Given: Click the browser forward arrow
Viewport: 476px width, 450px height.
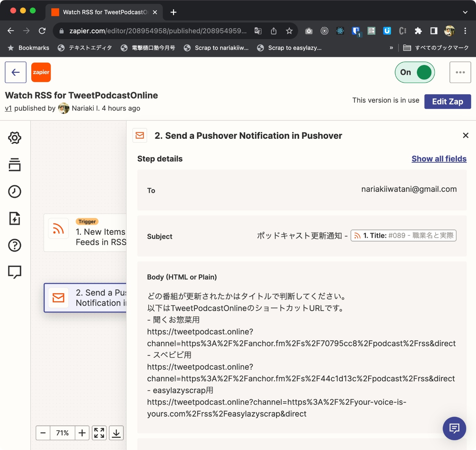Looking at the screenshot, I should 26,31.
